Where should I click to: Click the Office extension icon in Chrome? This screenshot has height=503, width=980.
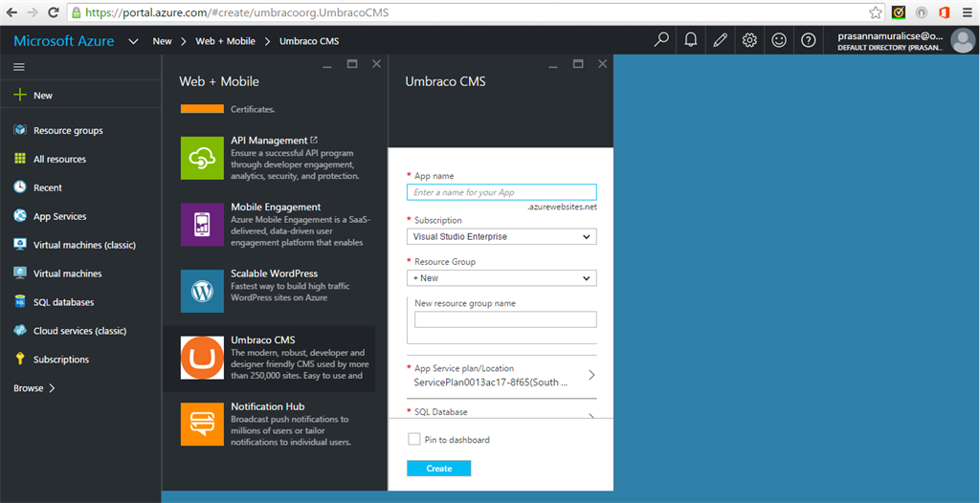(944, 11)
